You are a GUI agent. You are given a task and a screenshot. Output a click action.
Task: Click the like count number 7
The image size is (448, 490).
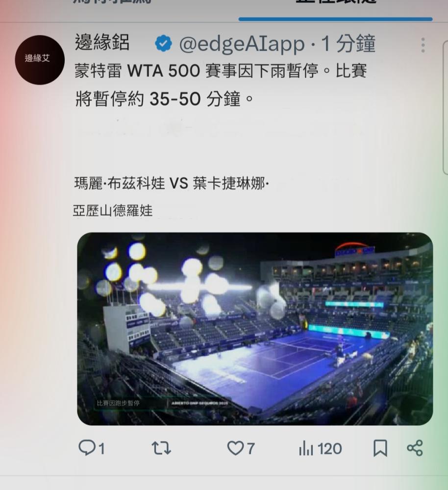pos(251,449)
